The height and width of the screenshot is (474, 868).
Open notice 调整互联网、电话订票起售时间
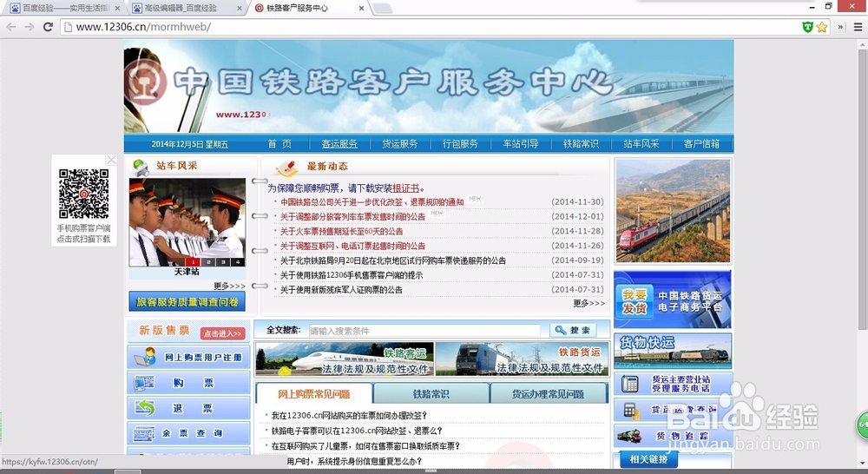tap(352, 246)
